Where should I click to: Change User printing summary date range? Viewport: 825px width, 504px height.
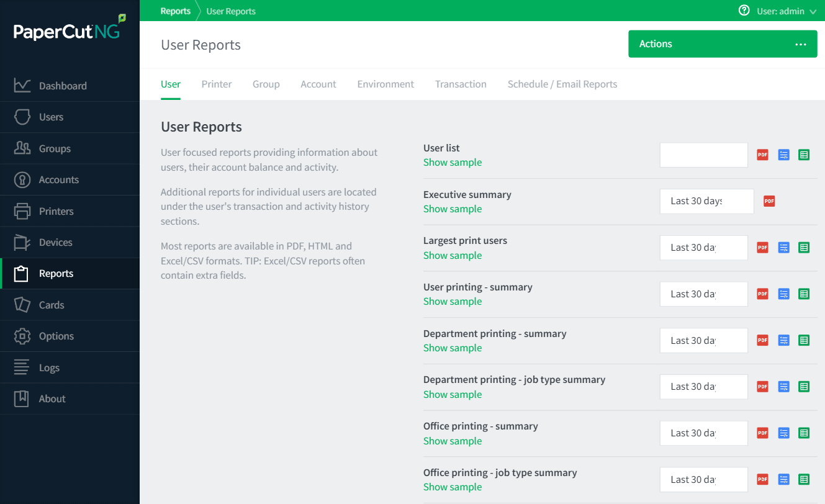(704, 294)
